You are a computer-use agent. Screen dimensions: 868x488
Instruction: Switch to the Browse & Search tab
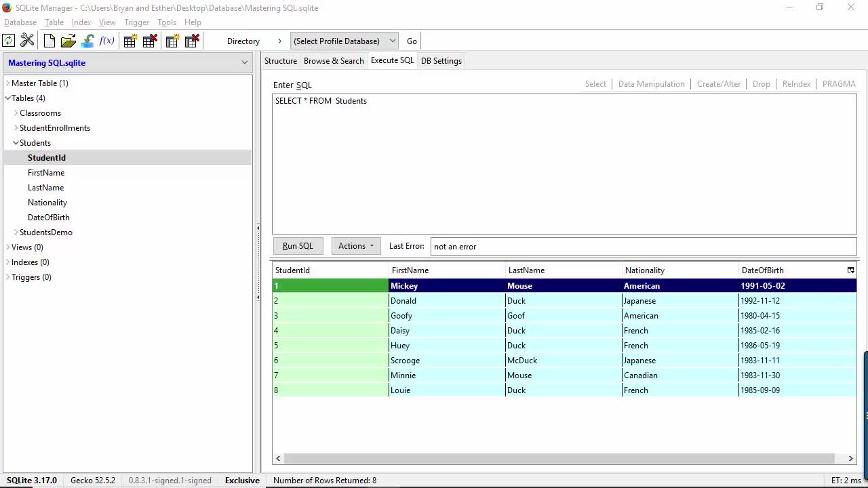(x=334, y=61)
